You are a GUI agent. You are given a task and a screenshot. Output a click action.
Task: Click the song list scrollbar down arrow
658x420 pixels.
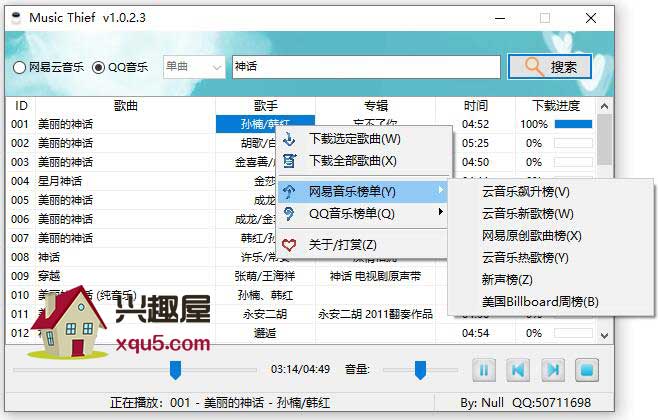(x=604, y=335)
